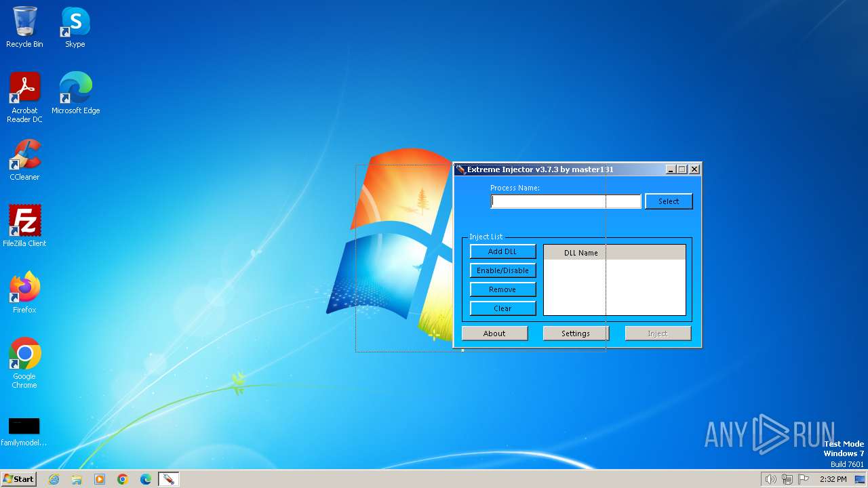Minimize the Extreme Injector window
This screenshot has width=868, height=488.
click(671, 169)
